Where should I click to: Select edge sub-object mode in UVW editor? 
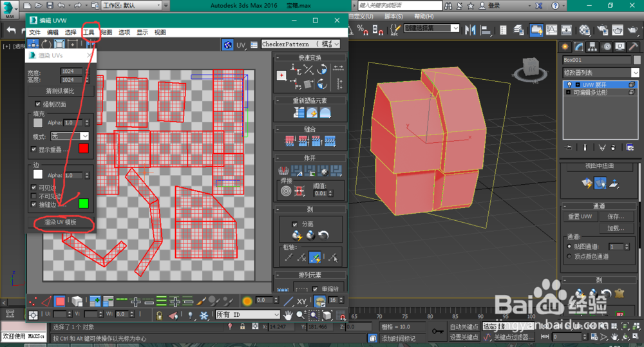coord(46,301)
